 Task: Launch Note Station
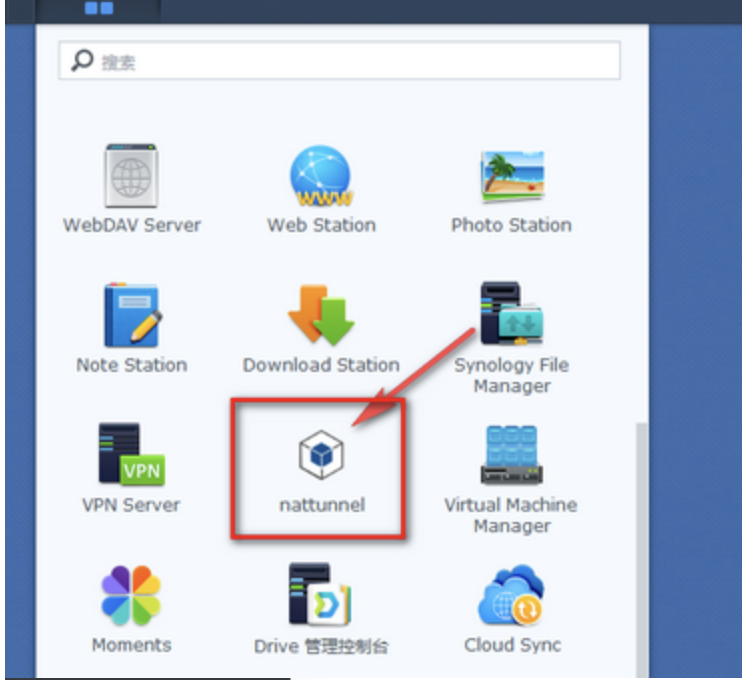coord(132,315)
